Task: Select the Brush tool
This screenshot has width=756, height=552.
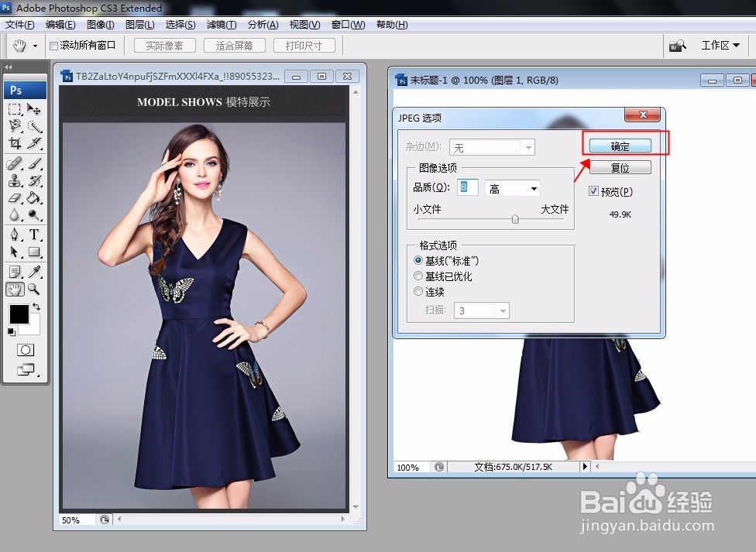Action: point(34,164)
